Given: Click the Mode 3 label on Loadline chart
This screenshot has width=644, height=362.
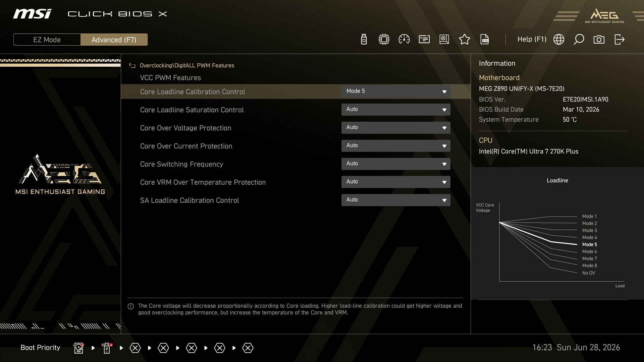Looking at the screenshot, I should (589, 231).
